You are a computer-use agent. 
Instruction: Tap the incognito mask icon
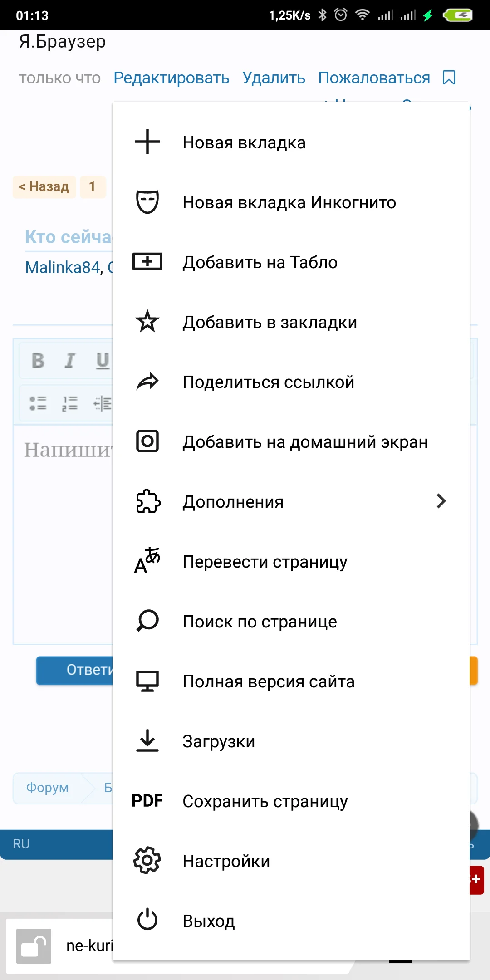click(147, 202)
